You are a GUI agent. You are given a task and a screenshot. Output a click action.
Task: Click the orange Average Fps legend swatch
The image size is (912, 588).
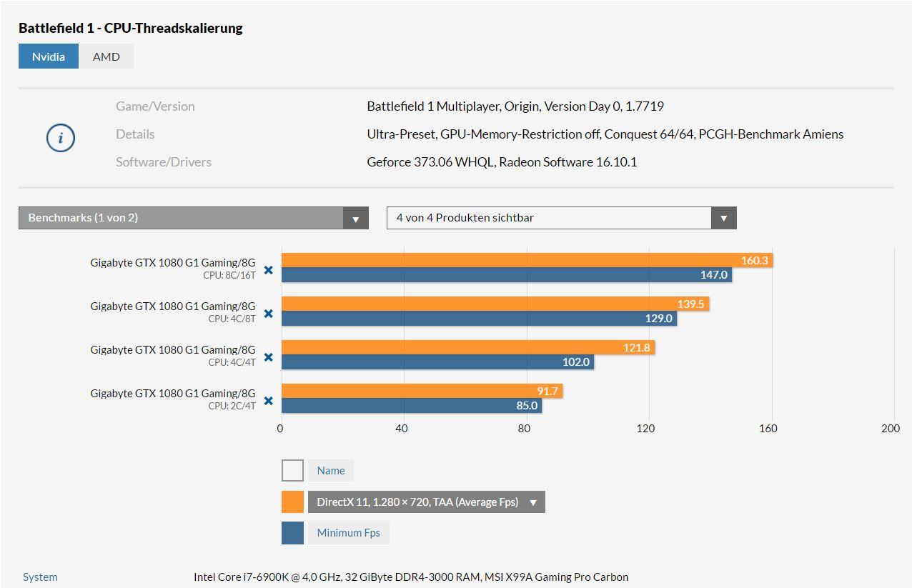coord(293,502)
